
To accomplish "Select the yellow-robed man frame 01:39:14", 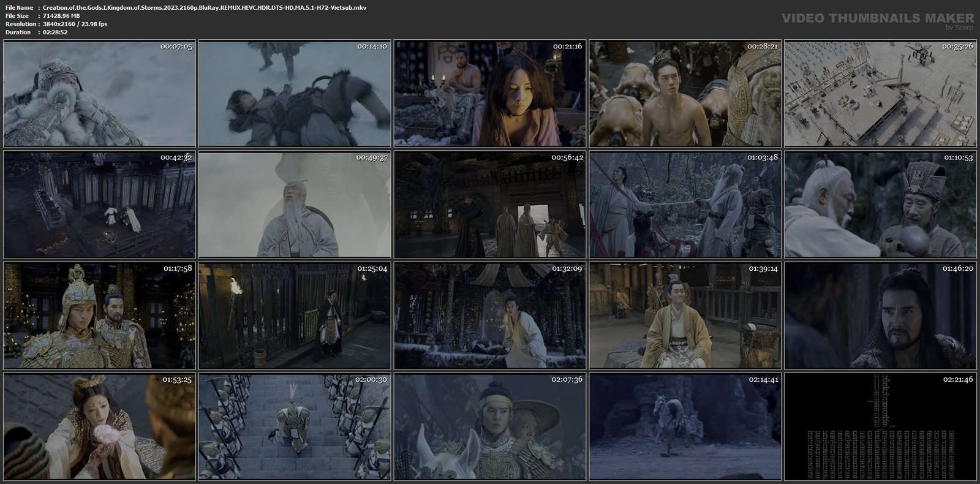I will click(x=685, y=316).
